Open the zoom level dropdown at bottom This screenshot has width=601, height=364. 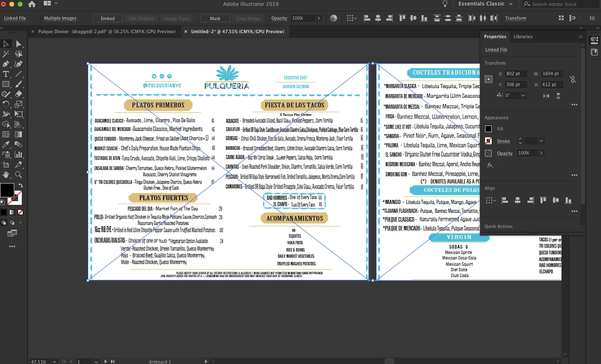point(54,361)
